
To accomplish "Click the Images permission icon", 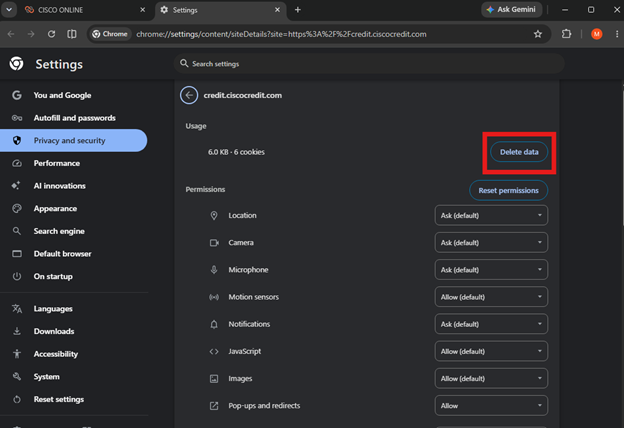I will pos(214,379).
